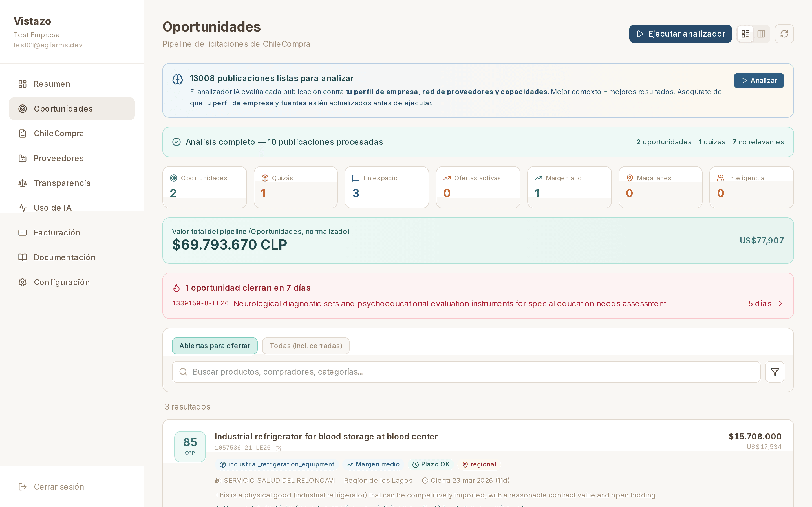Screen dimensions: 812x507
Task: Click the Analizar button in the banner
Action: (759, 81)
